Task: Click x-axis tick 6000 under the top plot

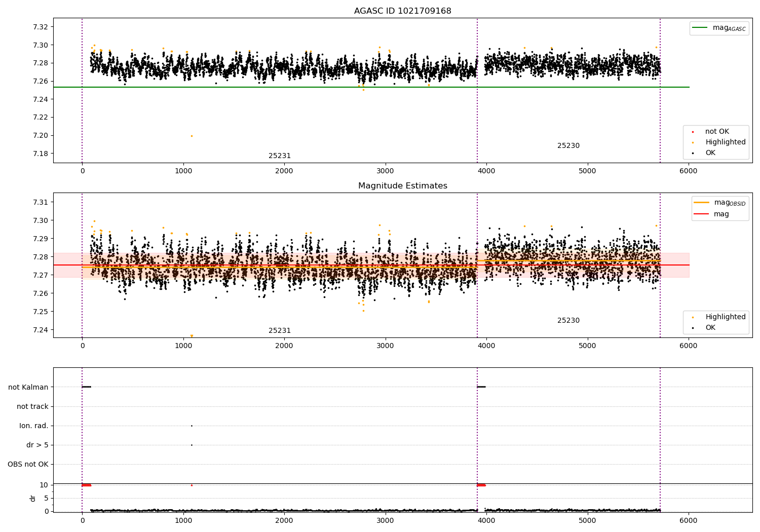Action: coord(689,171)
